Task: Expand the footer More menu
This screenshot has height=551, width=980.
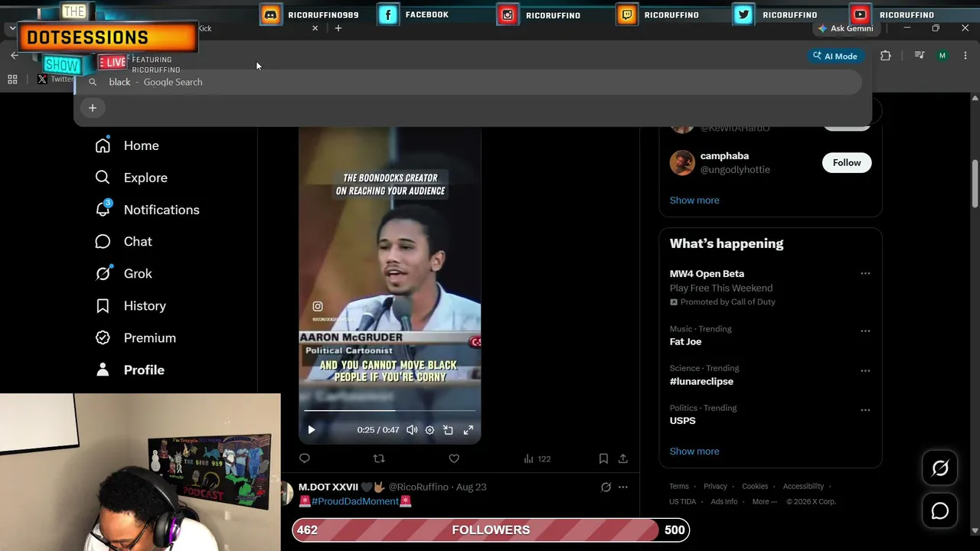Action: [764, 502]
